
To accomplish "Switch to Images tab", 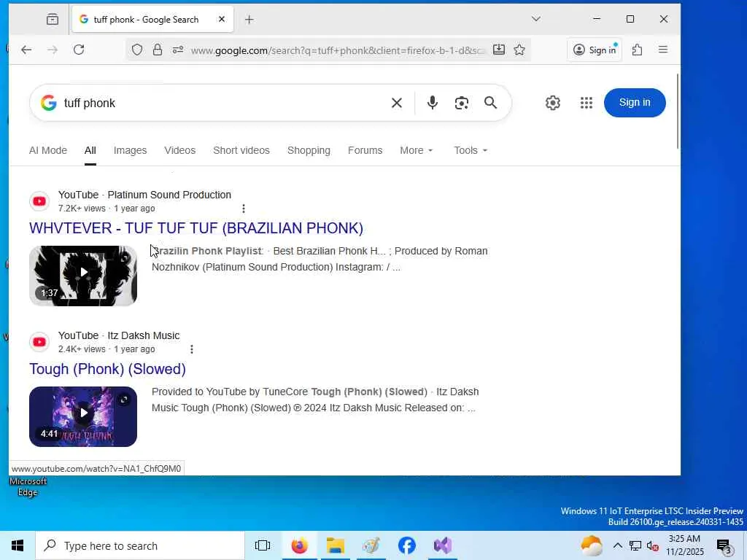I will (x=130, y=150).
